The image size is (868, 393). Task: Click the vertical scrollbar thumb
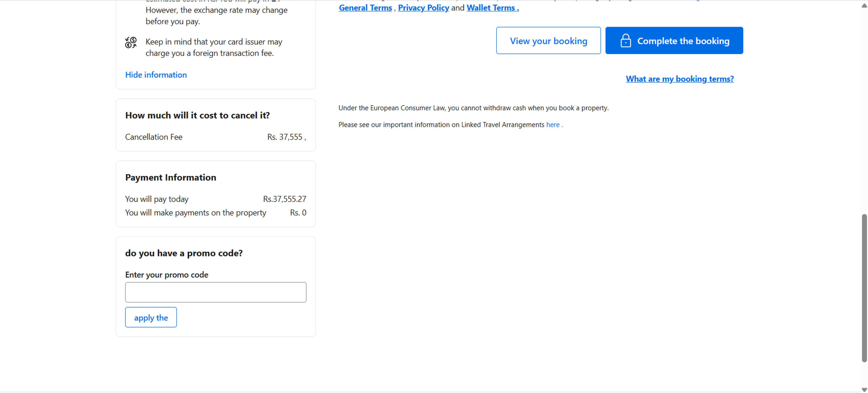click(x=864, y=288)
